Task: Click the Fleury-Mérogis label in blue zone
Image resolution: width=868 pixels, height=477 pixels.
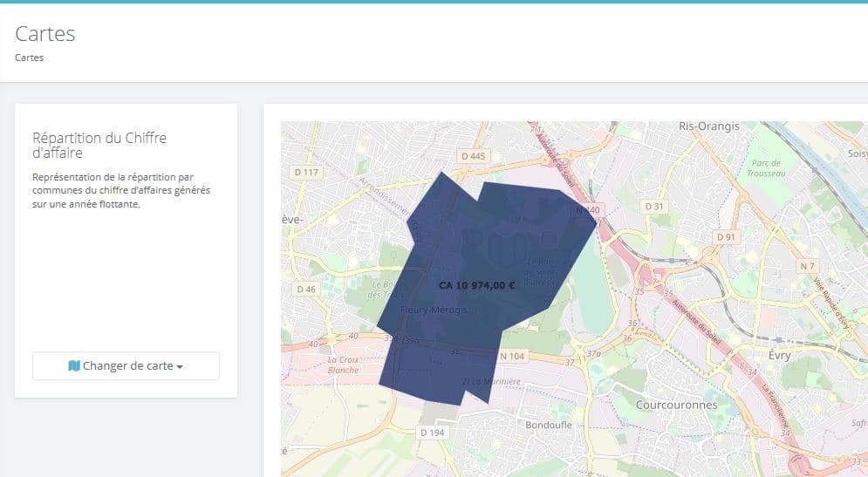Action: point(434,310)
